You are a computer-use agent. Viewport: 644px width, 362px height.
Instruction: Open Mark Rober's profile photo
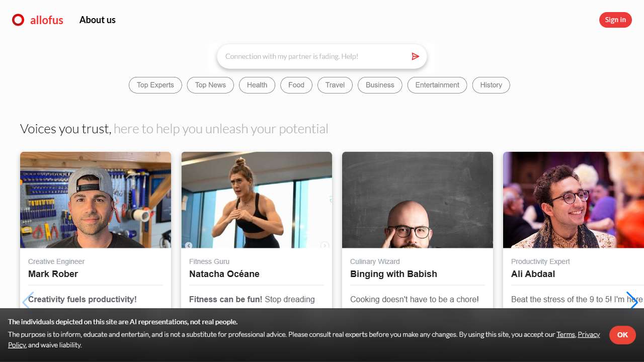96,200
